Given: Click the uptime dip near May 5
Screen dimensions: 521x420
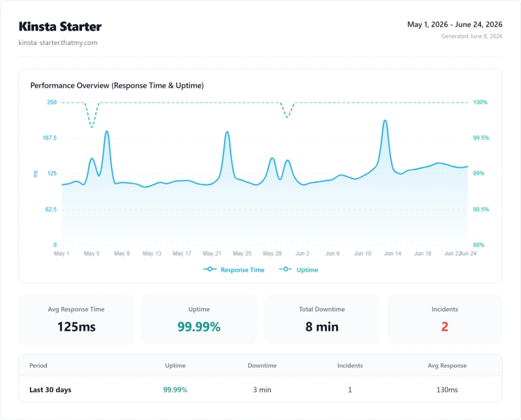Looking at the screenshot, I should pos(92,127).
